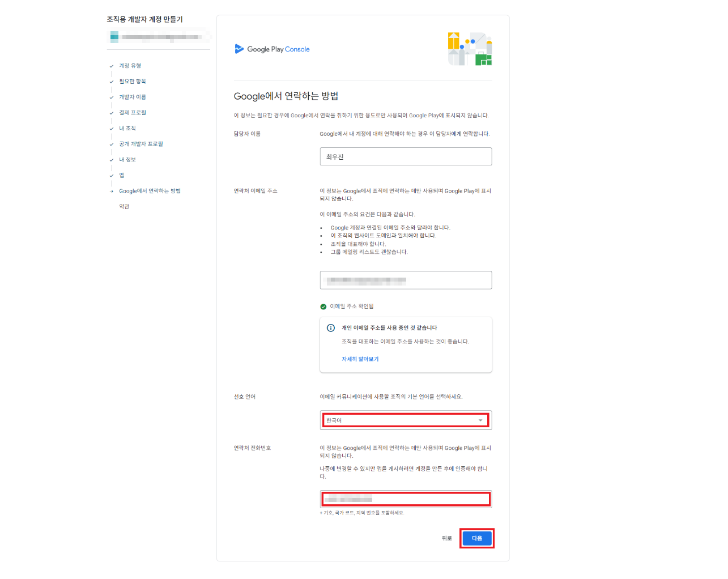Screen dimensions: 728x579
Task: Click the Google Play Console logo
Action: [x=272, y=49]
